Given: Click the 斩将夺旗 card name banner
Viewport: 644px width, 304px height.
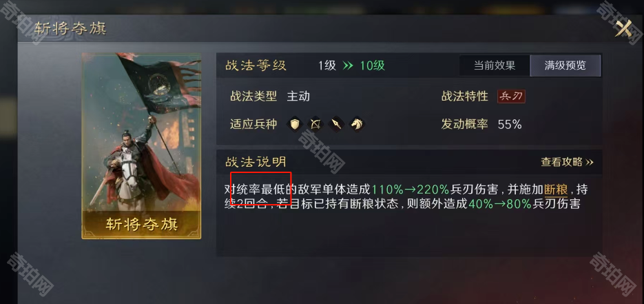Looking at the screenshot, I should point(141,224).
